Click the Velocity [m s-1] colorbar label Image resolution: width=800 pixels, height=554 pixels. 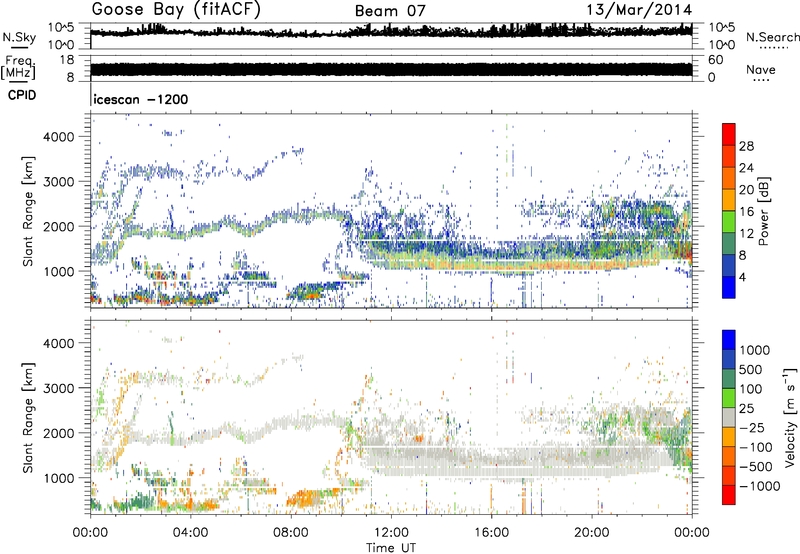click(x=790, y=417)
